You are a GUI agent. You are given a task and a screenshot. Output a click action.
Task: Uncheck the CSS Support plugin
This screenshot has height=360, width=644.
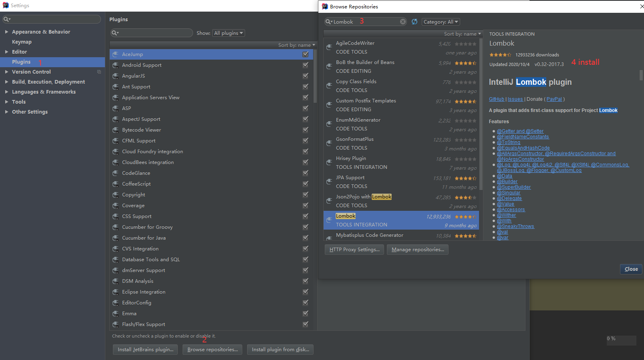coord(306,216)
